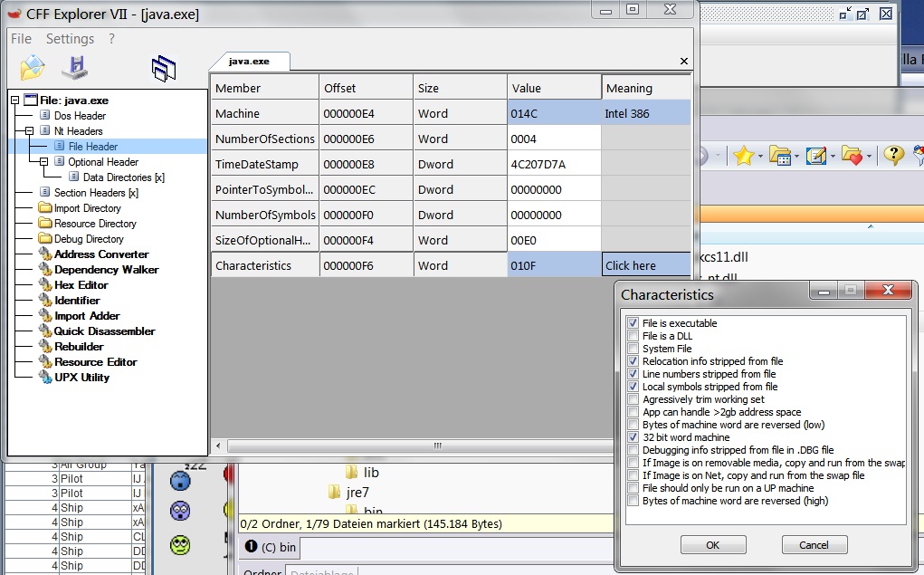
Task: Click the horizontal scrollbar thumb in table pane
Action: point(421,446)
